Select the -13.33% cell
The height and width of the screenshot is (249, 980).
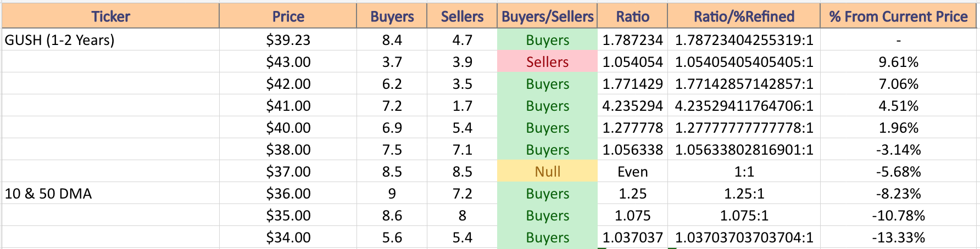point(898,237)
